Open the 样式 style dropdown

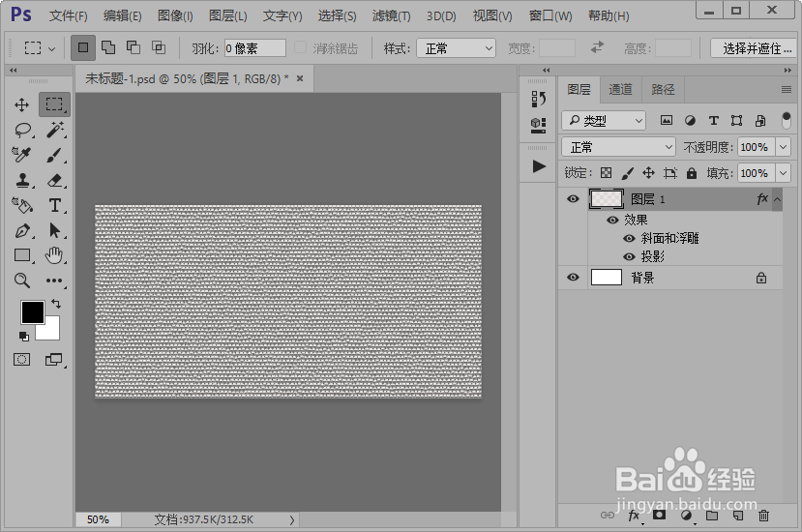click(x=457, y=48)
